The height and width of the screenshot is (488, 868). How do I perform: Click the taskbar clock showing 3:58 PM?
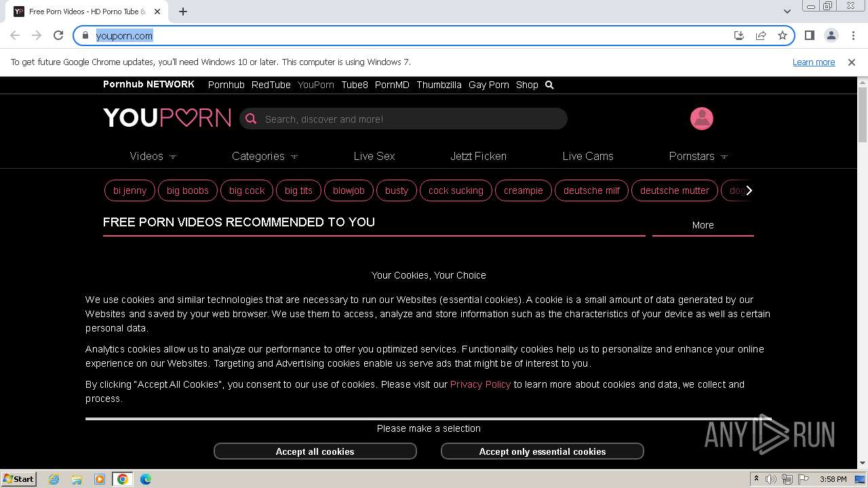coord(833,479)
